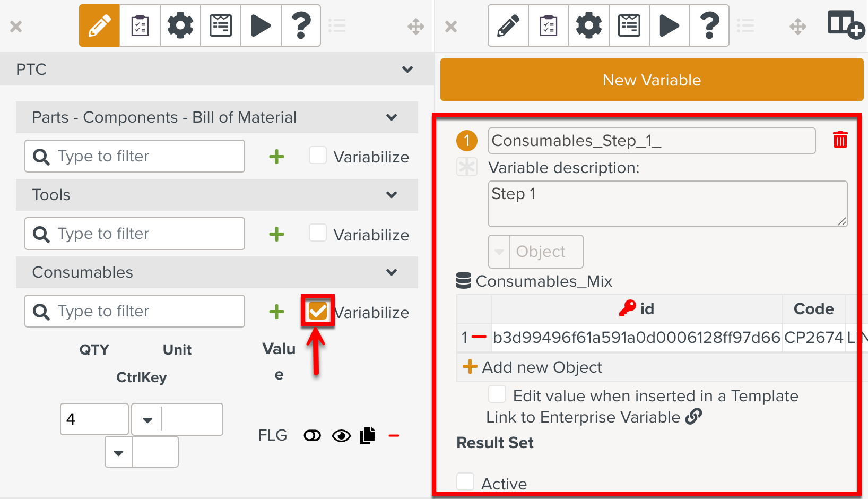Screen dimensions: 868x499
Task: Uncheck the Consumables Variabilize checkbox
Action: click(x=318, y=311)
